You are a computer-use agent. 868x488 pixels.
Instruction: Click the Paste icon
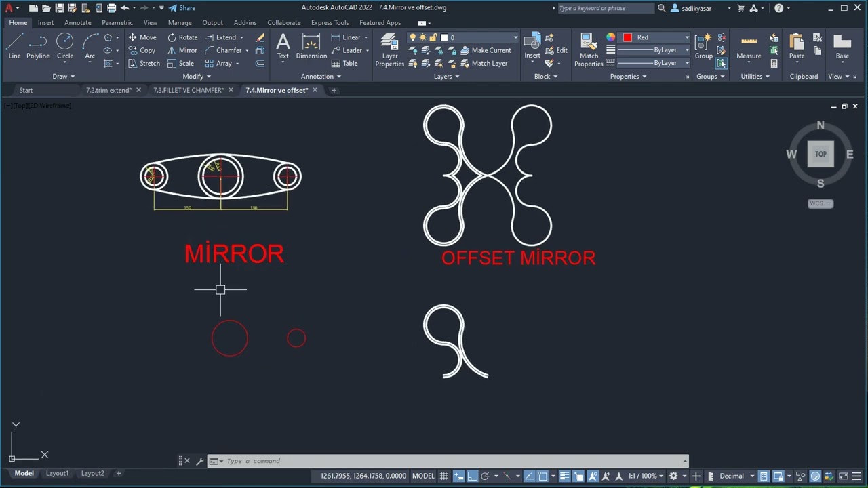tap(797, 46)
